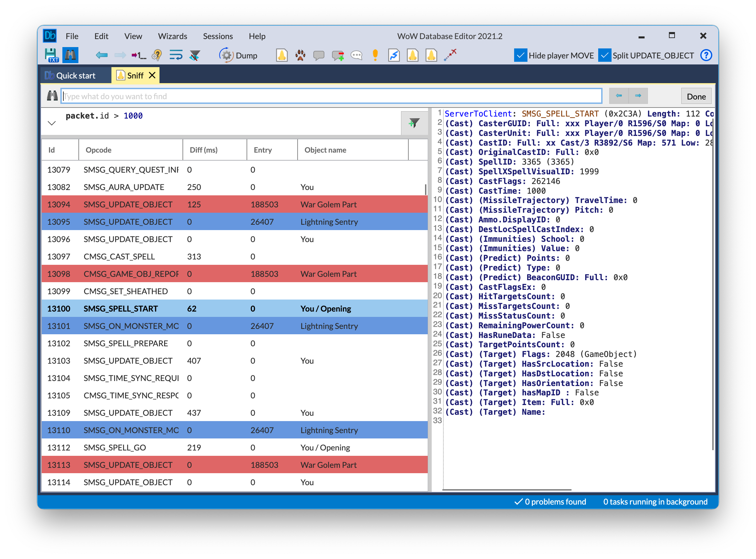This screenshot has height=559, width=756.
Task: Click the add filter funnel icon
Action: point(414,123)
